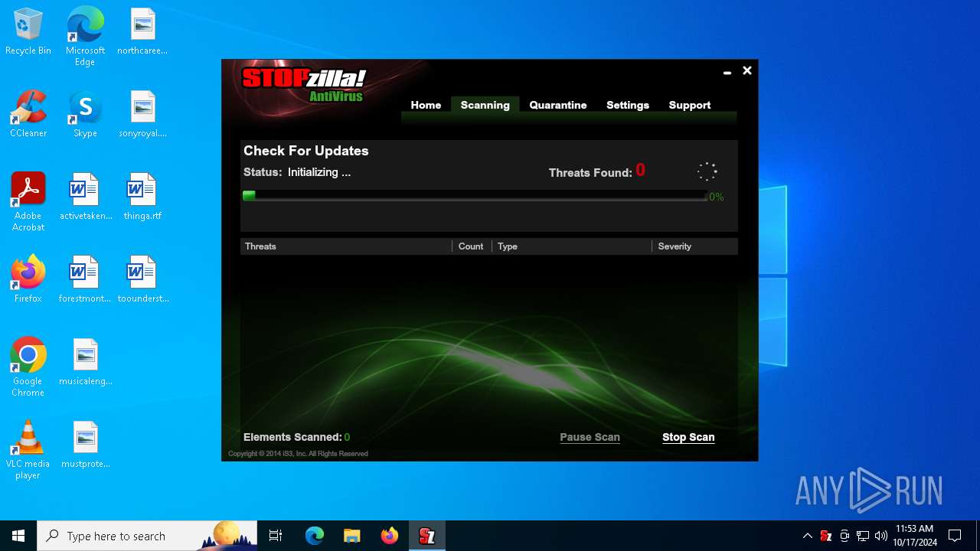The height and width of the screenshot is (551, 980).
Task: Select the Google Chrome desktop shortcut
Action: point(28,367)
